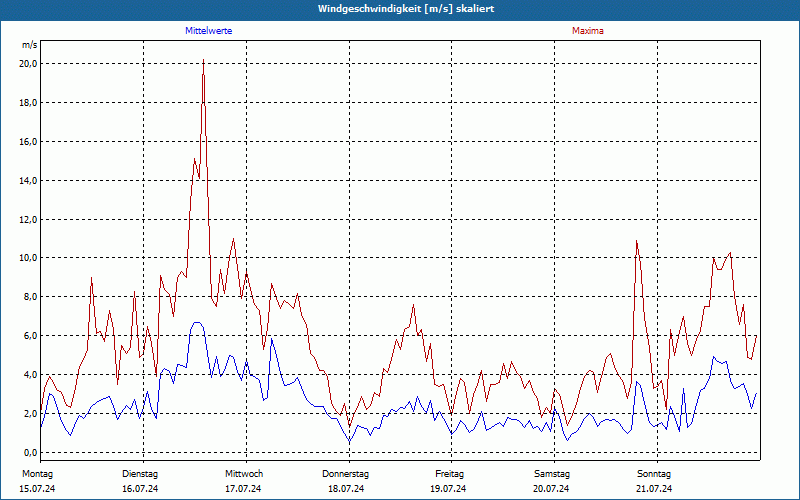Click the Sonntag day label

coord(654,474)
